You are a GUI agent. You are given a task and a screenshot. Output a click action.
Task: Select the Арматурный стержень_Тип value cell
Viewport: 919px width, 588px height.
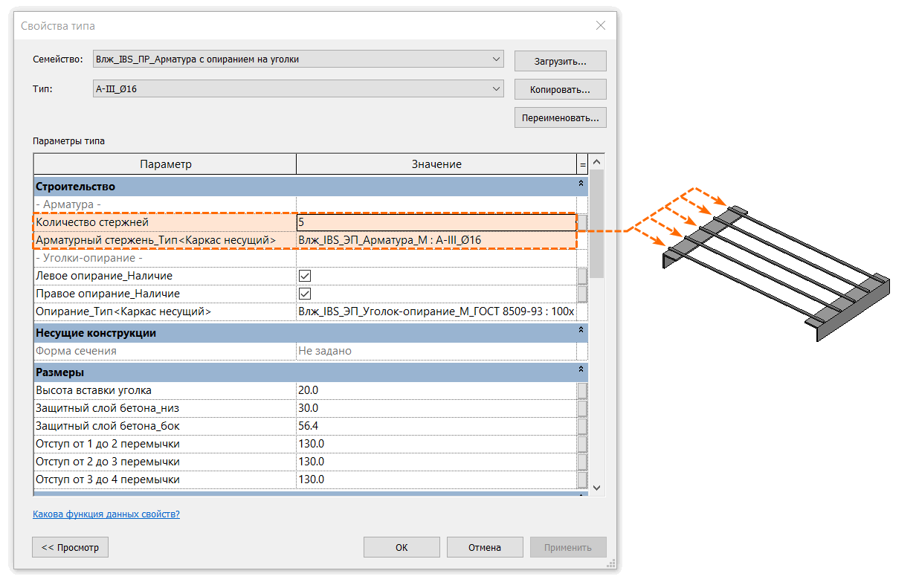[436, 240]
